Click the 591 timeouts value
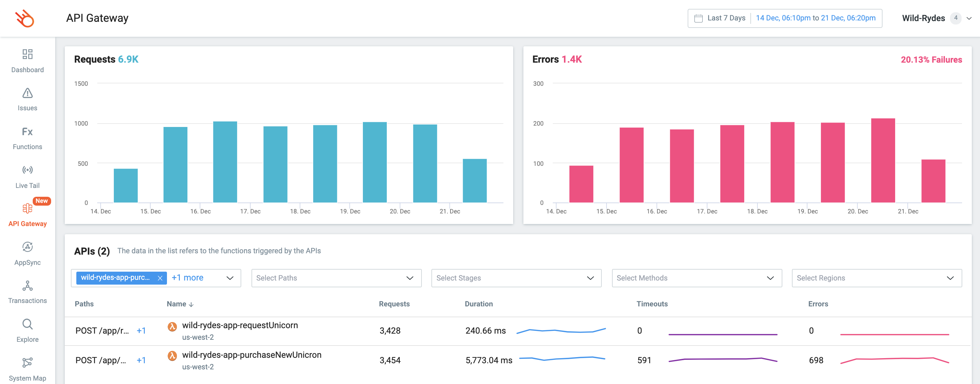The image size is (980, 384). pyautogui.click(x=644, y=361)
